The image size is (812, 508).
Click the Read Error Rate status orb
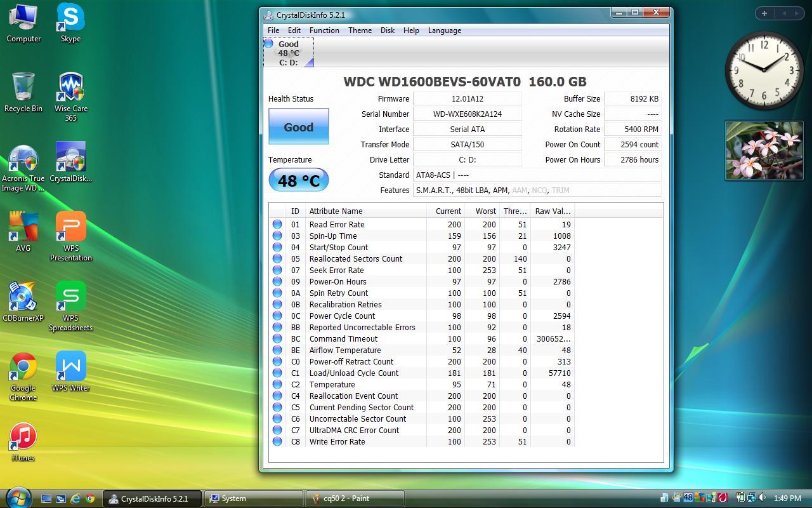[277, 224]
